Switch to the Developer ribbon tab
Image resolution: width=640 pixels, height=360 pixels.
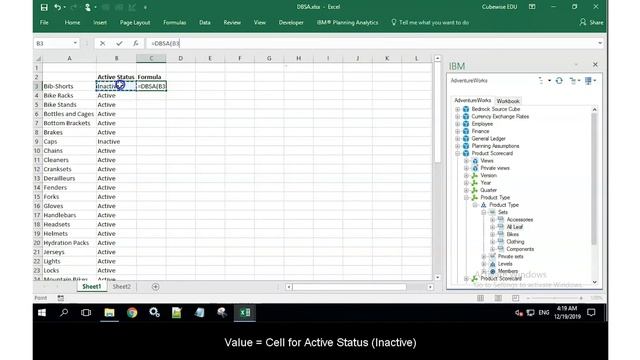(x=291, y=22)
